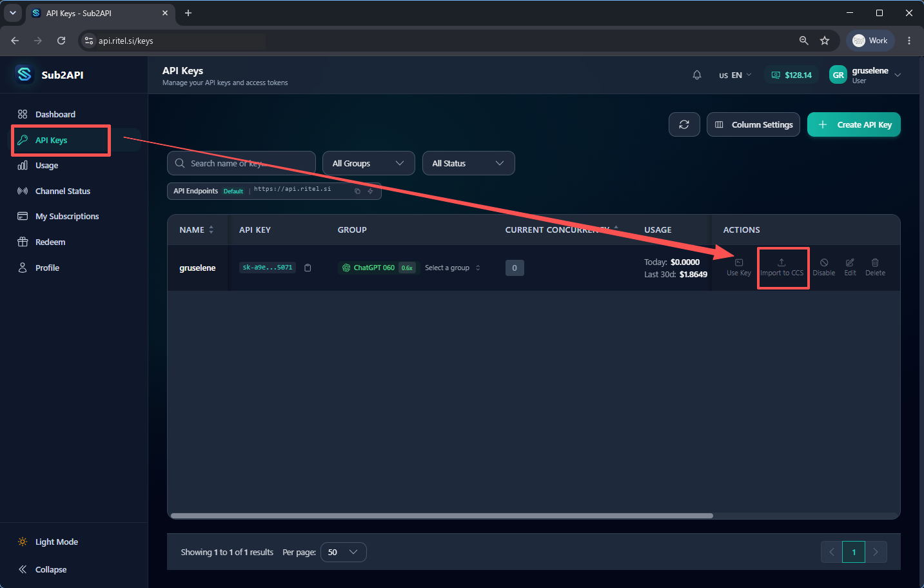Open the browser zoom magnifier icon
The height and width of the screenshot is (588, 924).
click(804, 41)
